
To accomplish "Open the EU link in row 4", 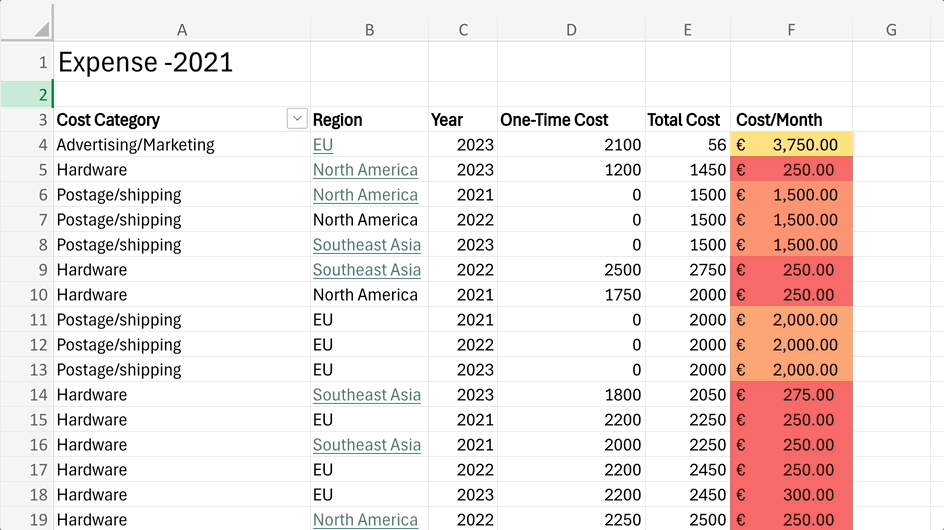I will point(323,145).
